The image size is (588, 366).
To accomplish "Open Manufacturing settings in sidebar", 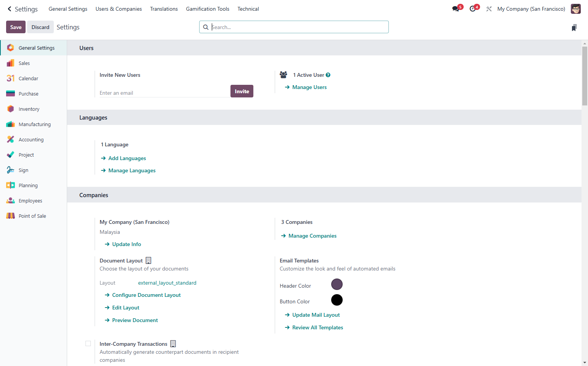I will point(34,124).
